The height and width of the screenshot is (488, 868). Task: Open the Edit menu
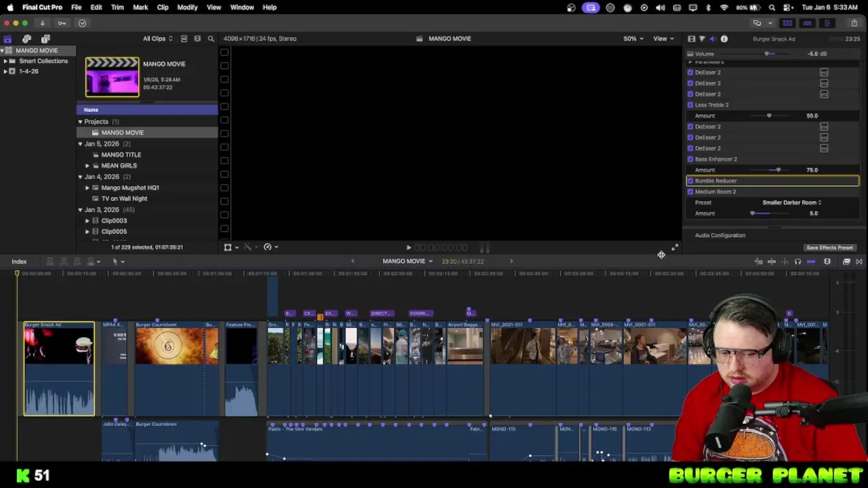click(x=96, y=7)
